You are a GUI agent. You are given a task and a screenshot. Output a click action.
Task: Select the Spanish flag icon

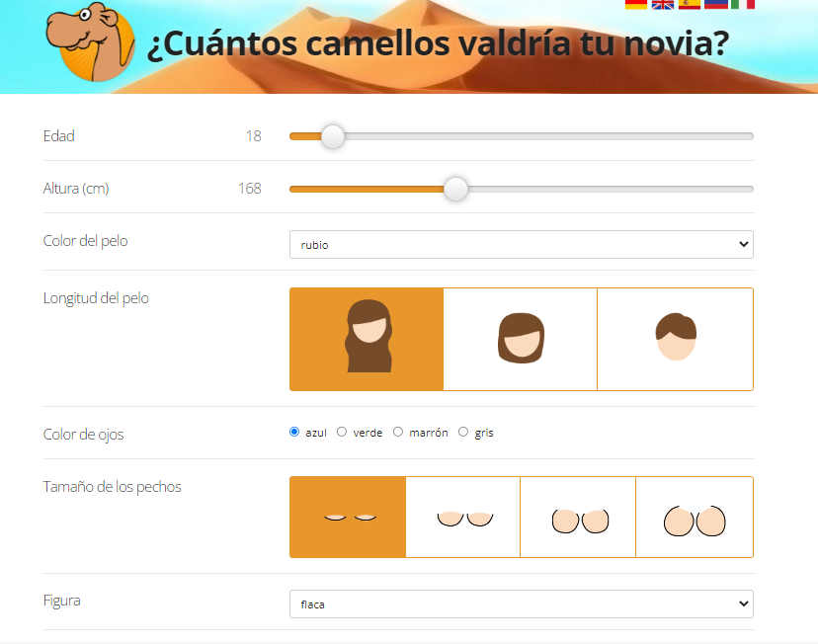[690, 4]
